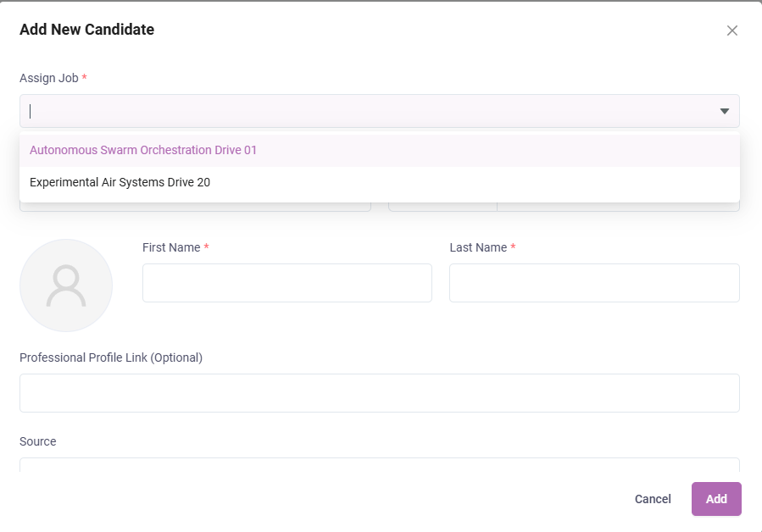Close the Add New Candidate dialog
The height and width of the screenshot is (532, 762).
click(x=731, y=30)
